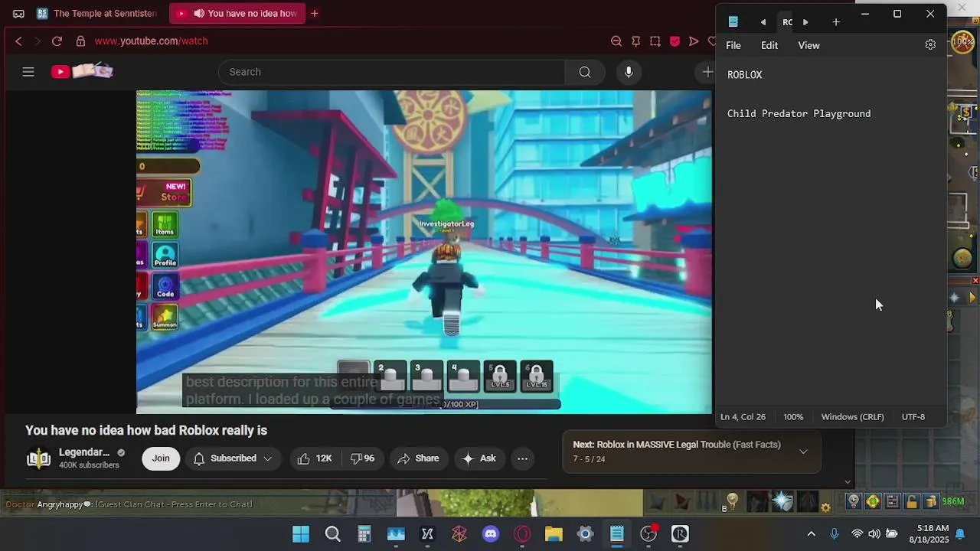Open Calculator from taskbar
Screen dimensions: 980x551
pyautogui.click(x=364, y=534)
